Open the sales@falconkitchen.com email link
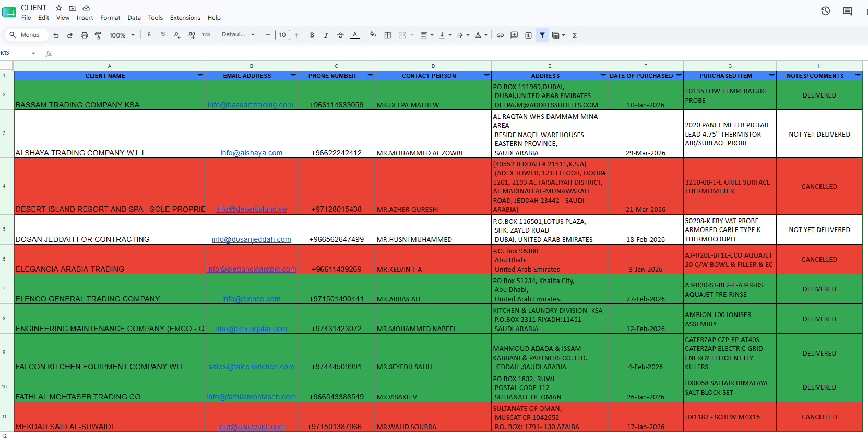This screenshot has width=868, height=438. [x=251, y=367]
